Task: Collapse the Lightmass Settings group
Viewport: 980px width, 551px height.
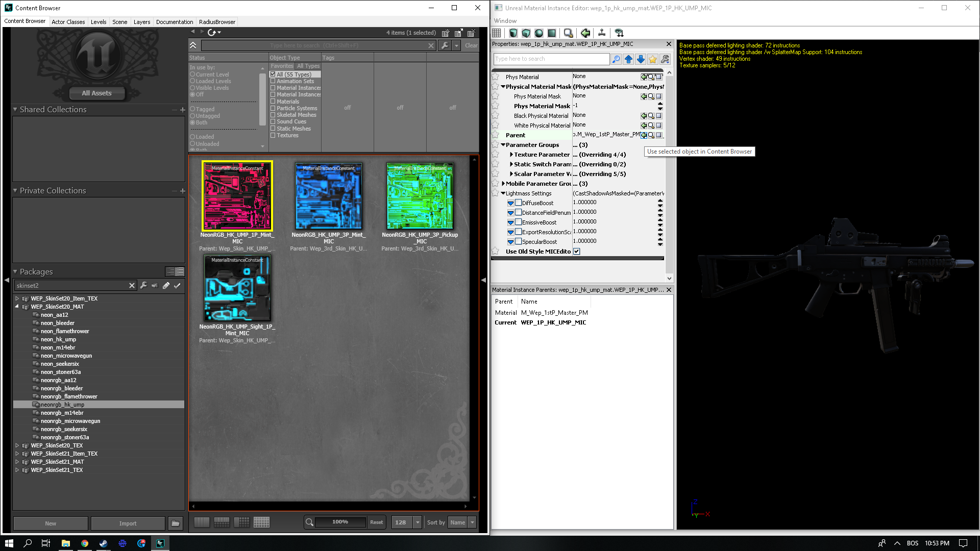Action: 503,193
